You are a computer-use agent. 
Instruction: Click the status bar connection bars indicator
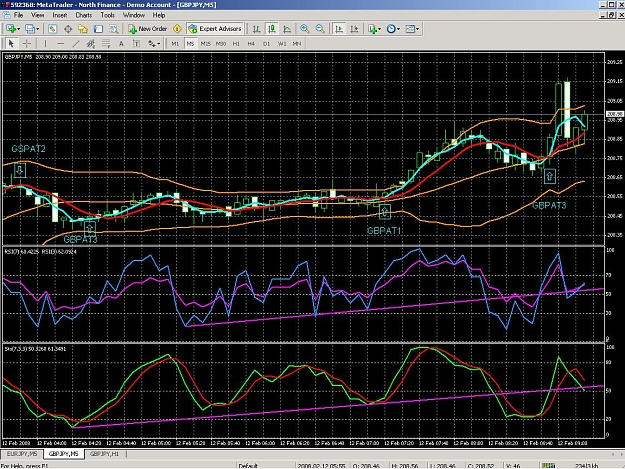click(x=549, y=465)
